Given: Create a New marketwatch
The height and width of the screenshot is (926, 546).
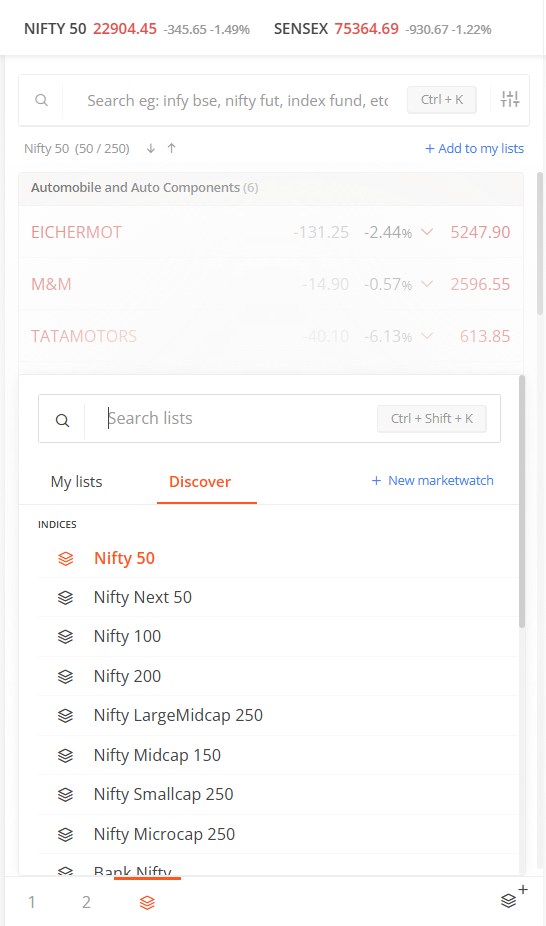Looking at the screenshot, I should [x=433, y=481].
